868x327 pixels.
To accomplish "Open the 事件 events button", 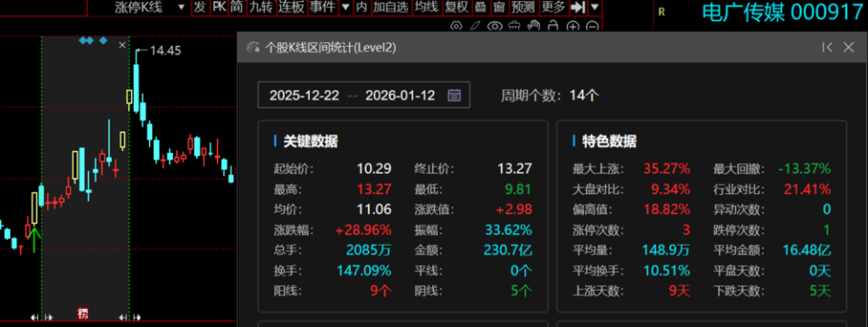I will coord(323,7).
